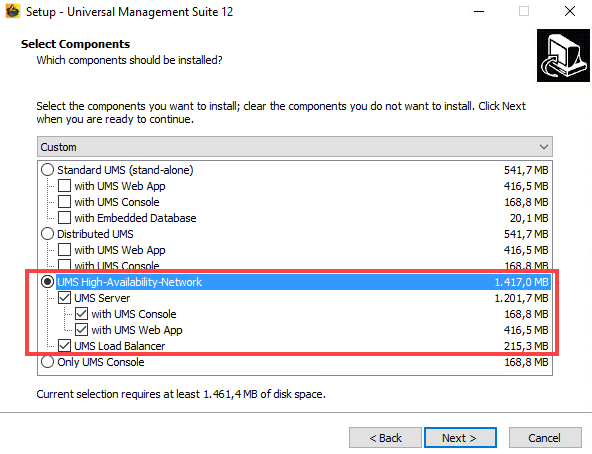
Task: Minimize the setup window
Action: point(479,11)
